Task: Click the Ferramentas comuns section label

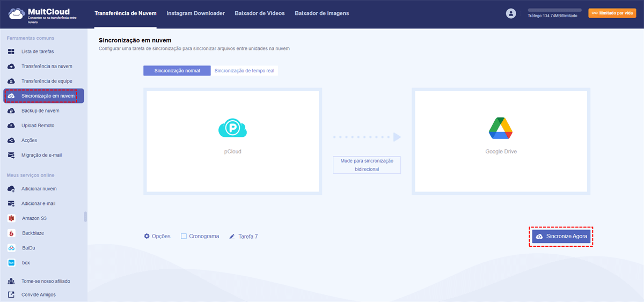Action: pyautogui.click(x=31, y=38)
